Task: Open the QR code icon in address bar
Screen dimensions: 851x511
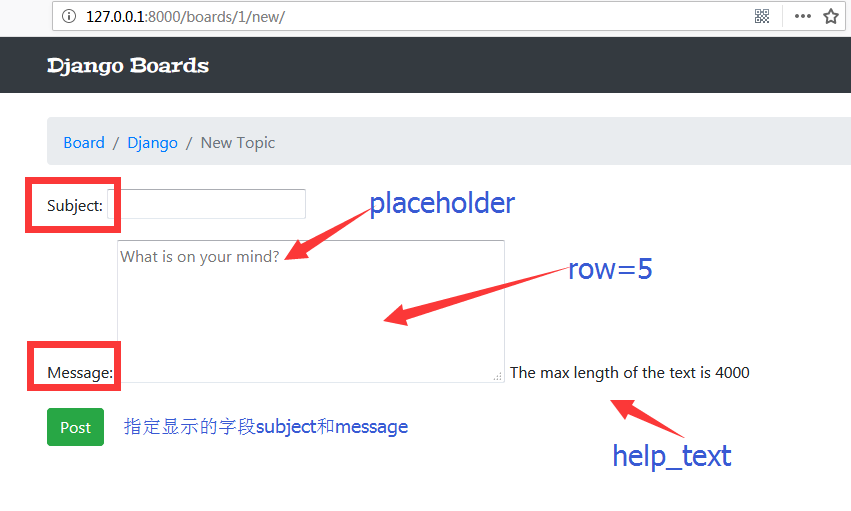Action: (762, 16)
